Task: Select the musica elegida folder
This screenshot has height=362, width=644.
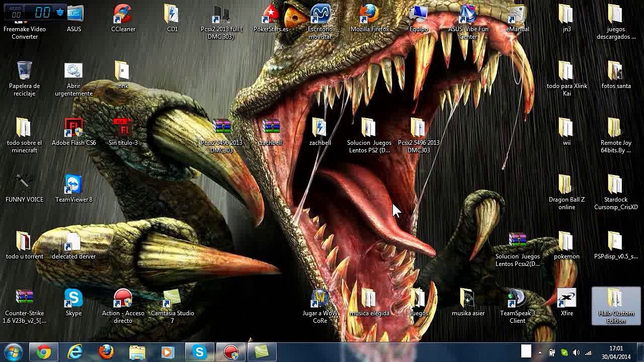Action: click(369, 303)
